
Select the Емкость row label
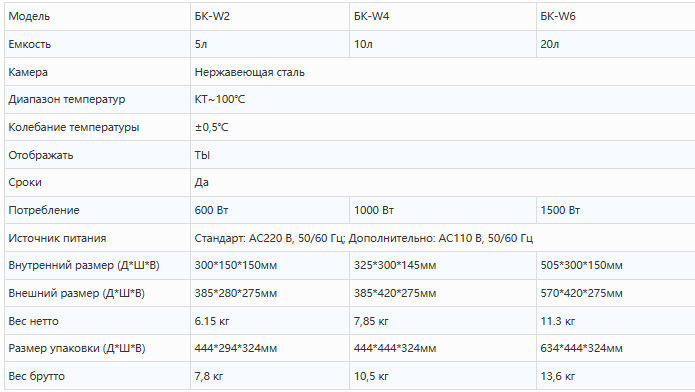[x=29, y=44]
